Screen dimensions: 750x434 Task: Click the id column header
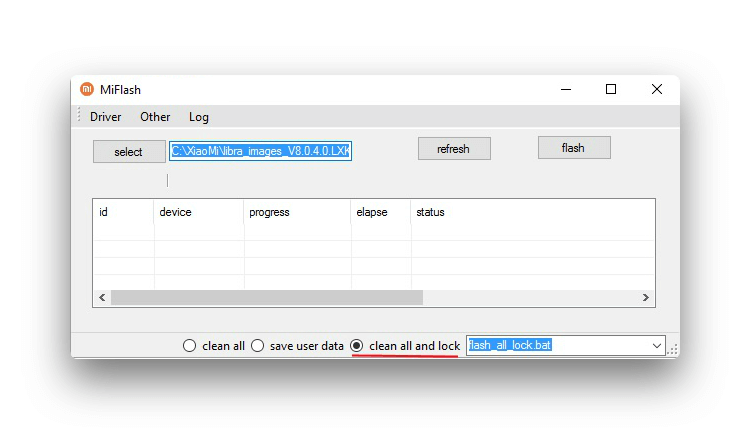pos(123,212)
